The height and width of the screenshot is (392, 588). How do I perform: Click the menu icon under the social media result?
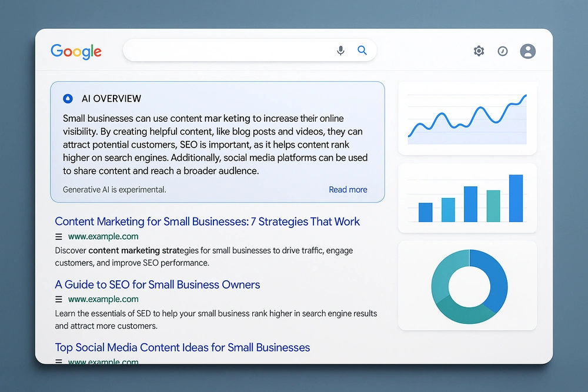(x=58, y=361)
